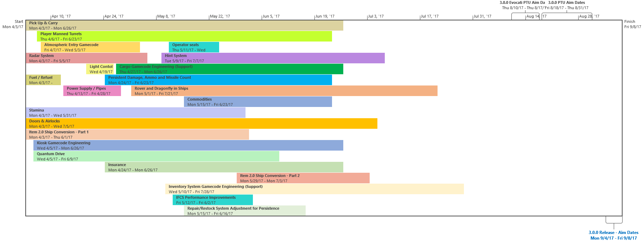
Task: Select the yellow Light Control bar
Action: [101, 69]
